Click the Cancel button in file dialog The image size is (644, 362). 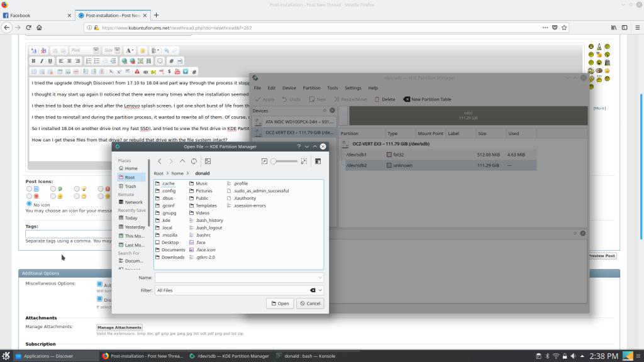click(309, 304)
